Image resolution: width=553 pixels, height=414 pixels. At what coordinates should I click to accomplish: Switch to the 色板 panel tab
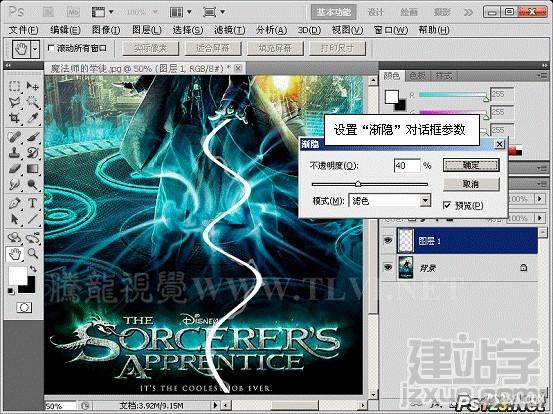pyautogui.click(x=417, y=75)
